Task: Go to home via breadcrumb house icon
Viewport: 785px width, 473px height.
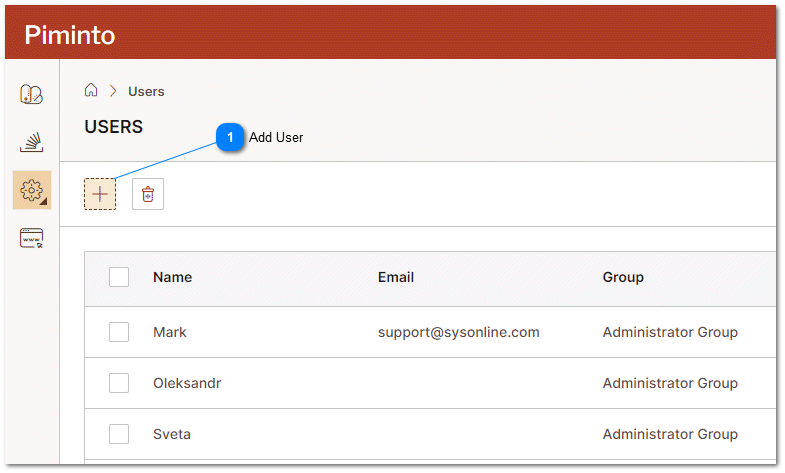Action: 91,91
